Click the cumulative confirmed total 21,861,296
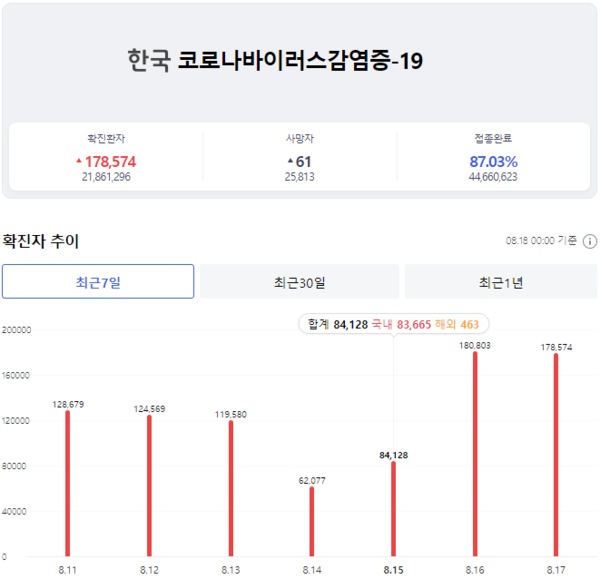 click(106, 177)
